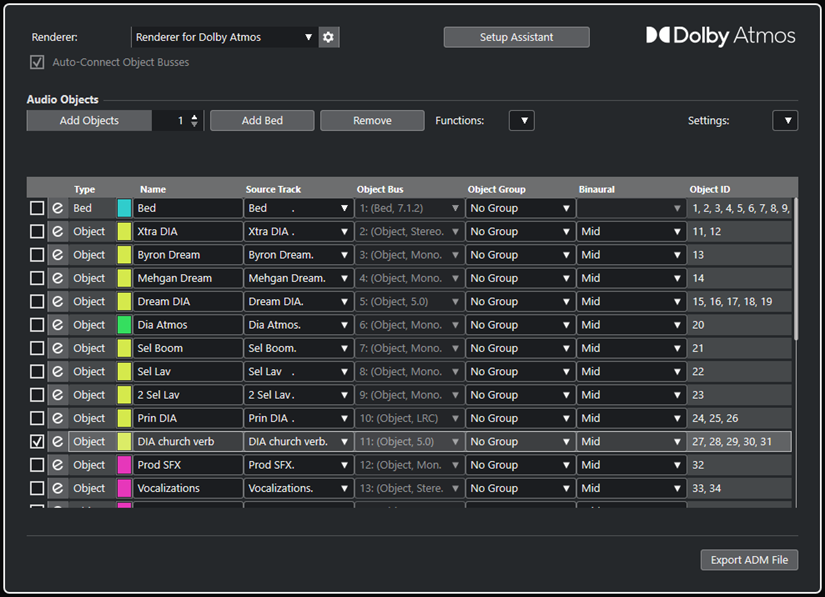The width and height of the screenshot is (825, 597).
Task: Click the Setup Assistant button
Action: click(516, 37)
